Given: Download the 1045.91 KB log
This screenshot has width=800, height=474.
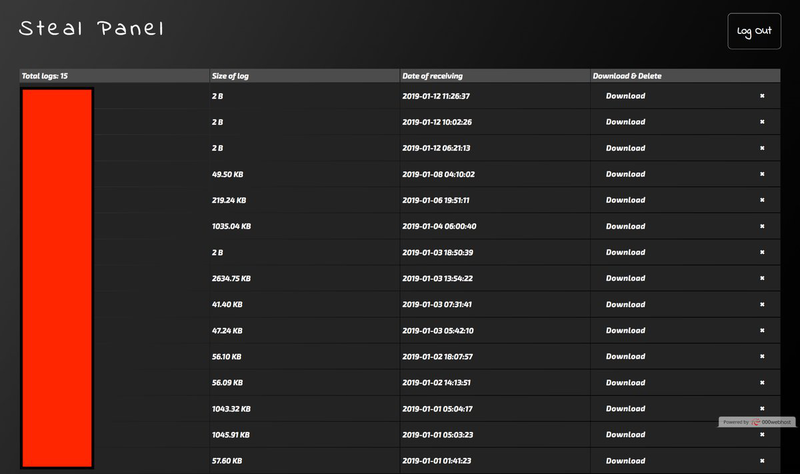Looking at the screenshot, I should coord(625,434).
